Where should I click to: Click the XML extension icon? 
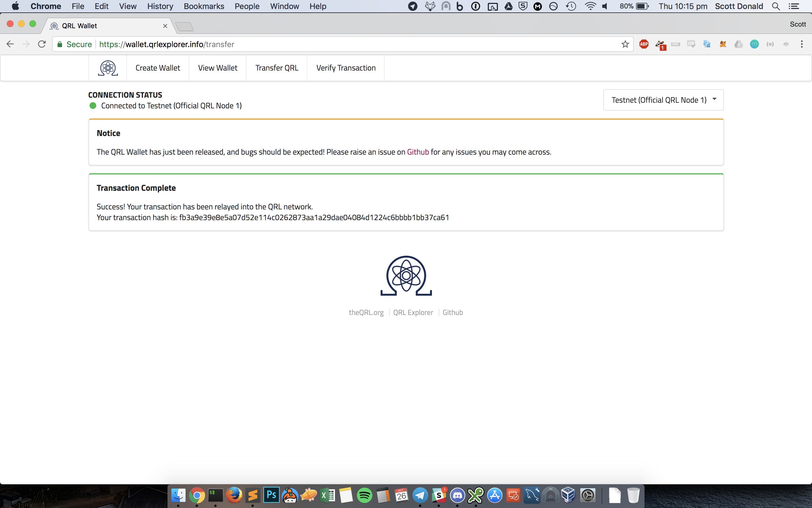676,44
